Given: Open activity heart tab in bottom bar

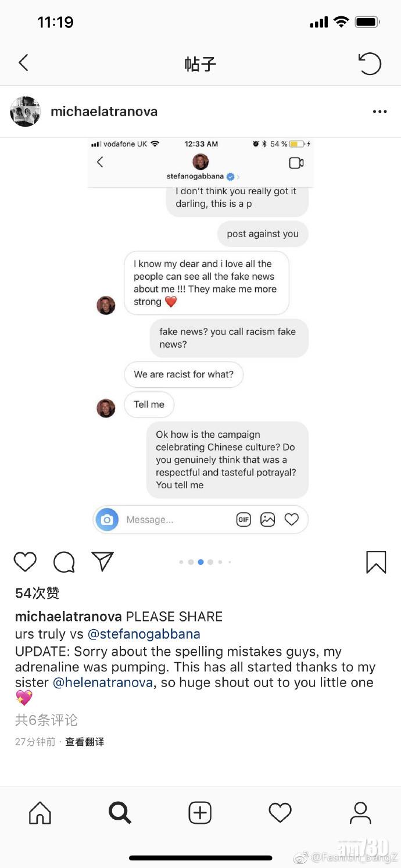Looking at the screenshot, I should (280, 813).
